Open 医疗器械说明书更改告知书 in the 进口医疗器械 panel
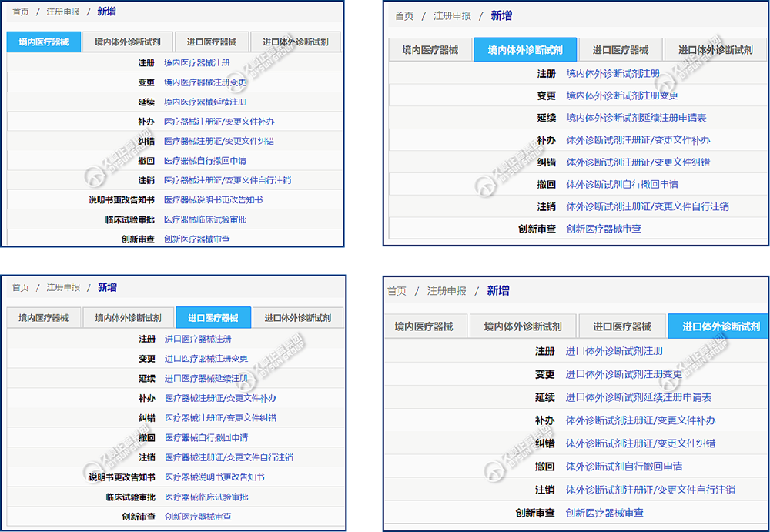The image size is (770, 532). point(215,477)
